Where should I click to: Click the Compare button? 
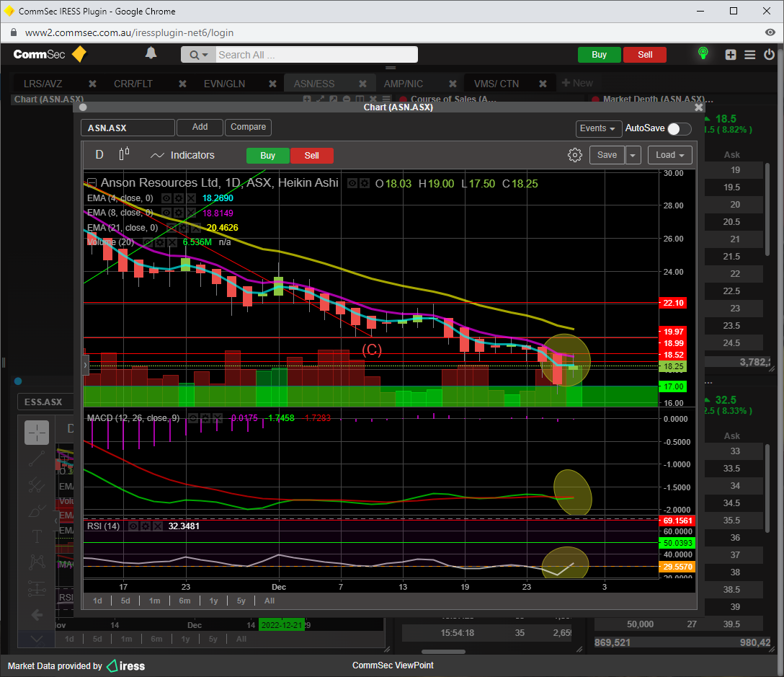tap(248, 127)
